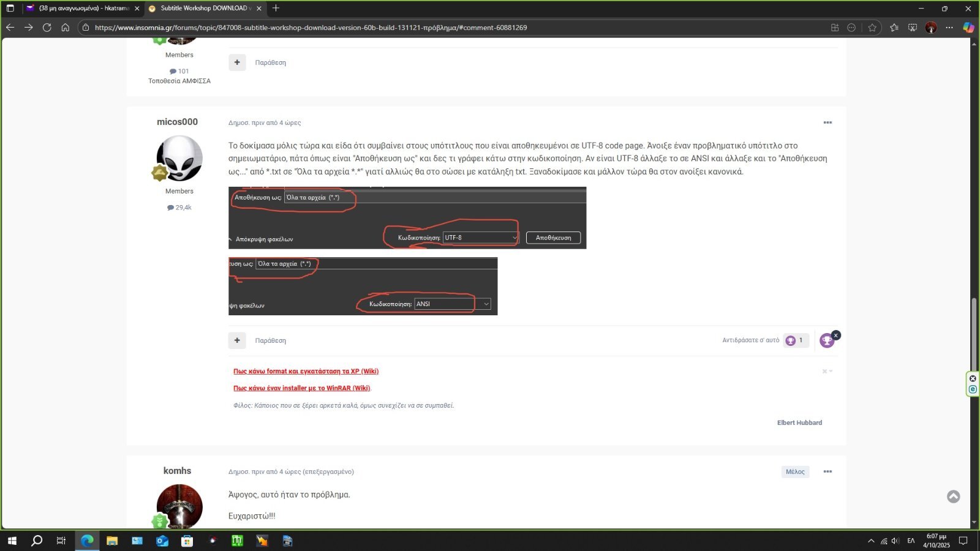The width and height of the screenshot is (980, 551).
Task: Open the taskbar clock and calendar
Action: 937,541
